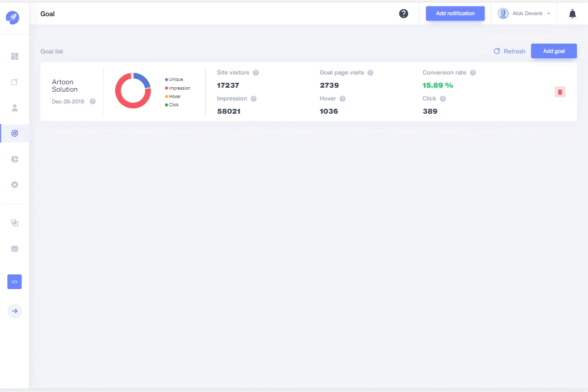This screenshot has width=588, height=392.
Task: Click the database stack icon in sidebar
Action: 15,249
